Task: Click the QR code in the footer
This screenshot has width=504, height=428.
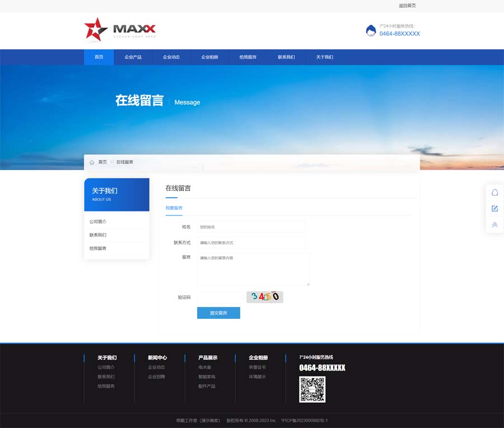Action: point(312,389)
